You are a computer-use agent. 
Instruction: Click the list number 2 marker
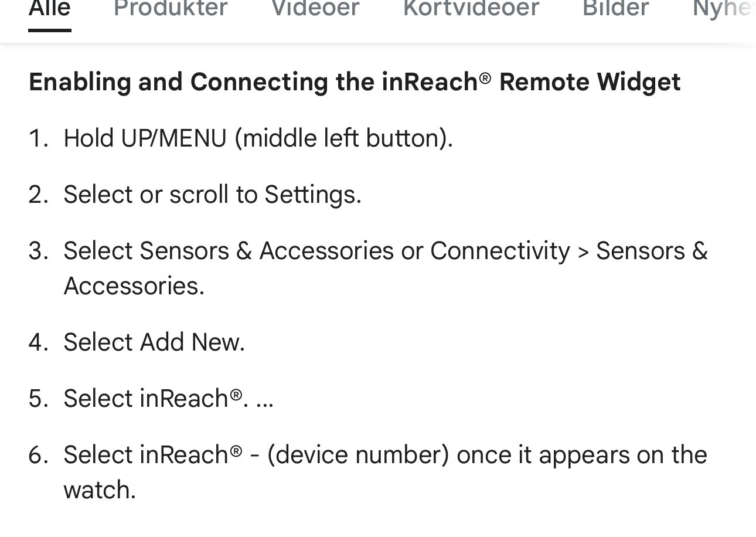click(38, 195)
